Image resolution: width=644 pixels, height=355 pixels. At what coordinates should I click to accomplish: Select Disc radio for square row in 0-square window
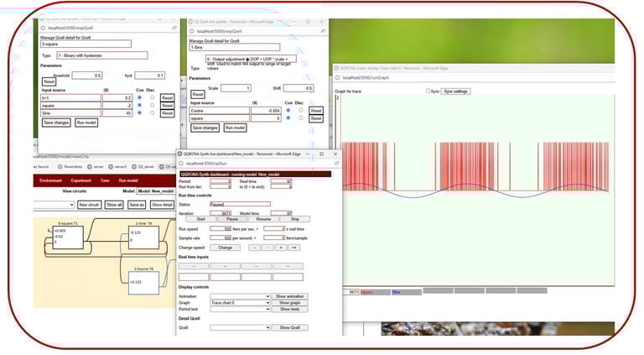pos(152,105)
